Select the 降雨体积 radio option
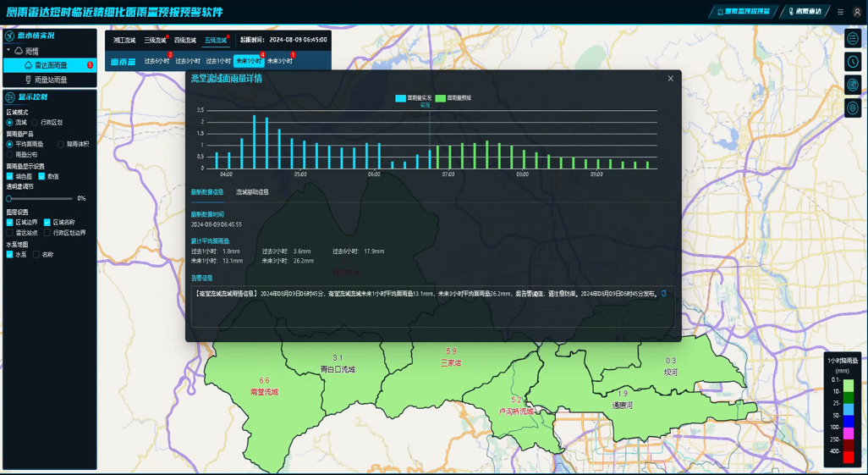 click(61, 145)
